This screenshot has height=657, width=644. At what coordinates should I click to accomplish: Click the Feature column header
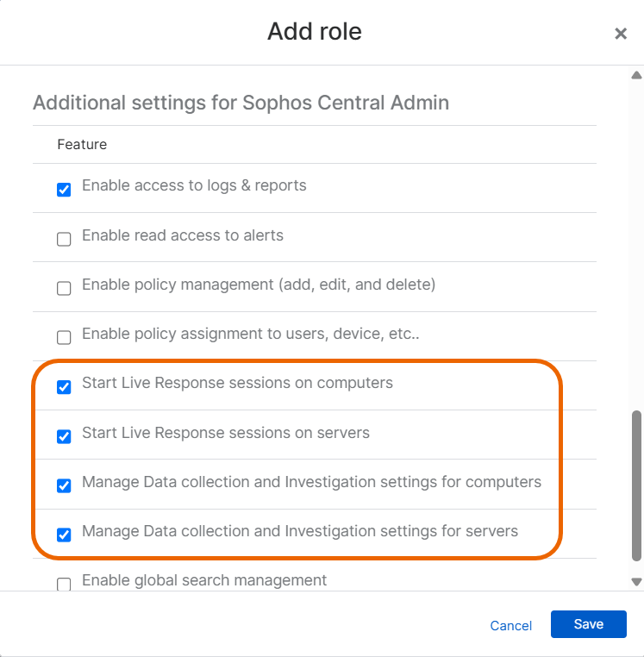[x=82, y=144]
